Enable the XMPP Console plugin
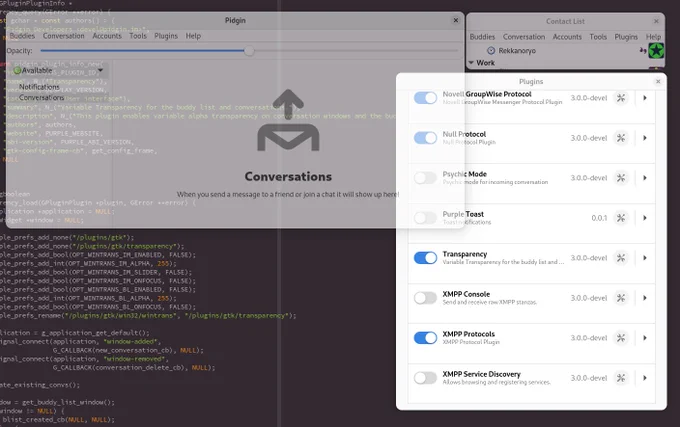Image resolution: width=680 pixels, height=427 pixels. click(425, 298)
